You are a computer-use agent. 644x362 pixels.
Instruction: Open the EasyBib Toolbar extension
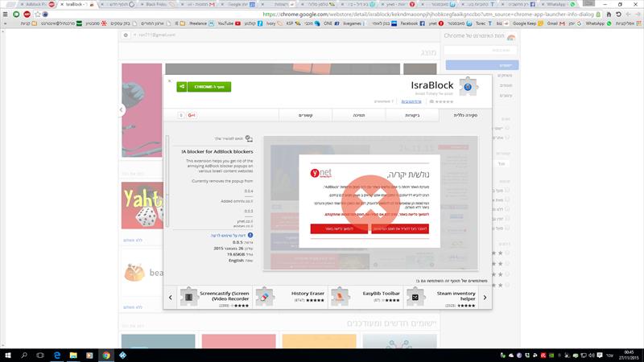click(365, 298)
